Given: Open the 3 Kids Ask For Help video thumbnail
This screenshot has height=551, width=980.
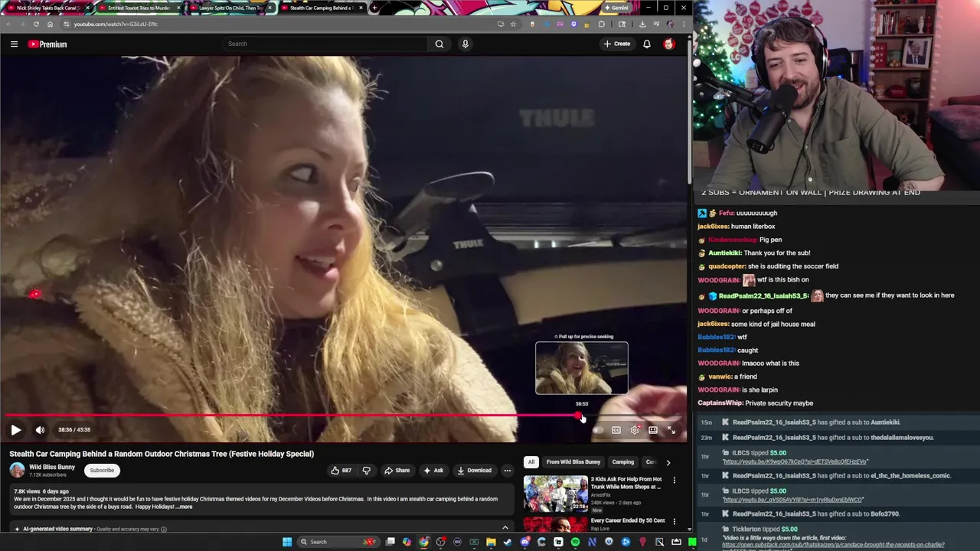Looking at the screenshot, I should [x=556, y=494].
